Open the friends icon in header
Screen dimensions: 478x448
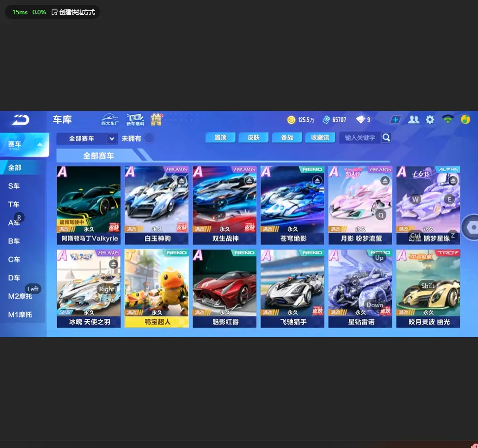[413, 120]
